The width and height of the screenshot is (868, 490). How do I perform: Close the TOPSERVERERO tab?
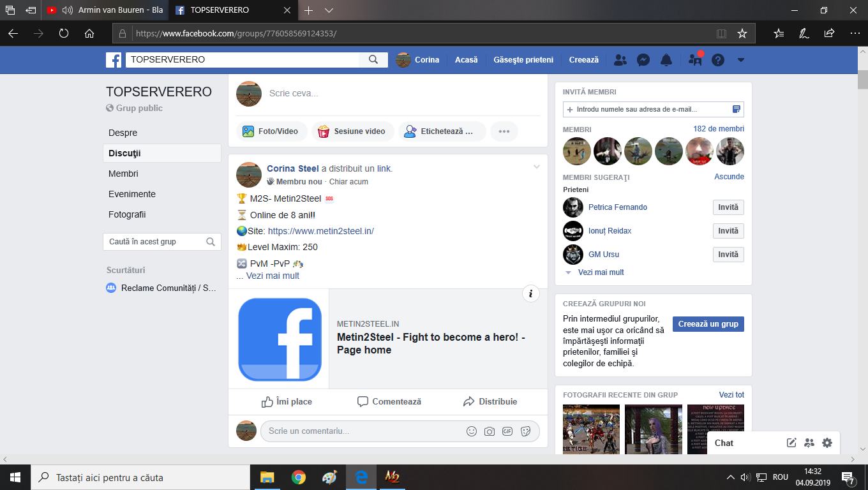(x=287, y=10)
